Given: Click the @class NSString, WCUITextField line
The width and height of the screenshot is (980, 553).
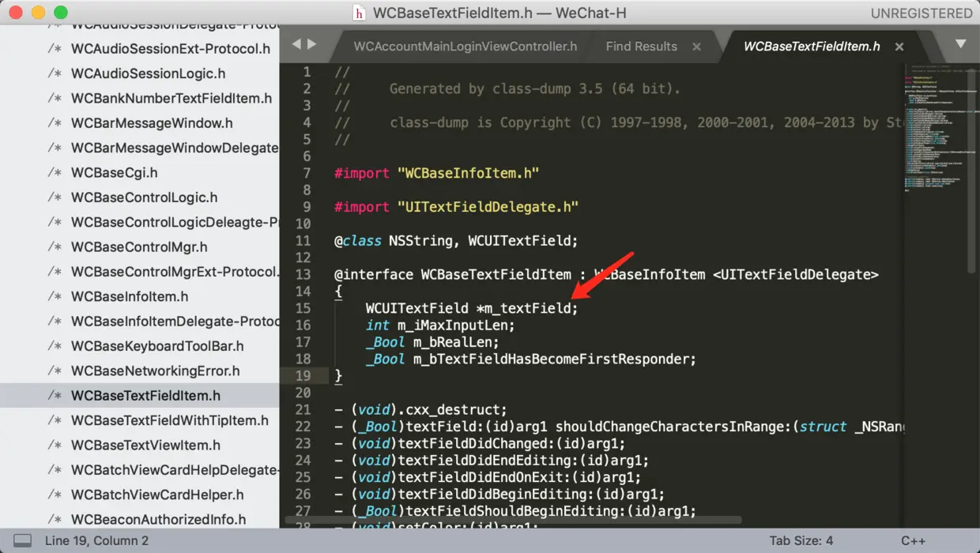Looking at the screenshot, I should tap(456, 241).
